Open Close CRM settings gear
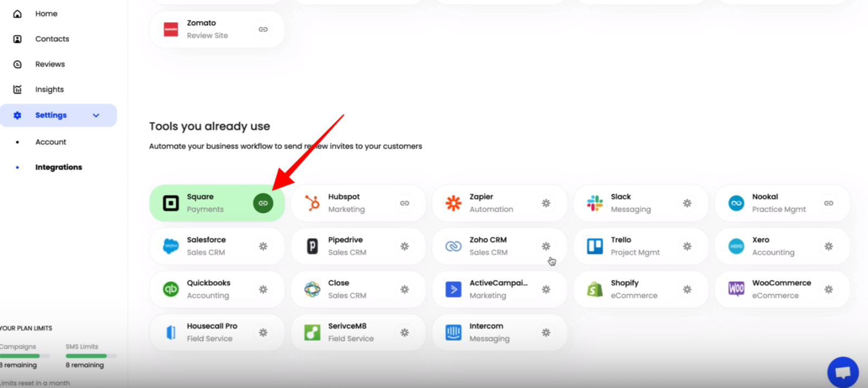The image size is (868, 388). (x=405, y=289)
